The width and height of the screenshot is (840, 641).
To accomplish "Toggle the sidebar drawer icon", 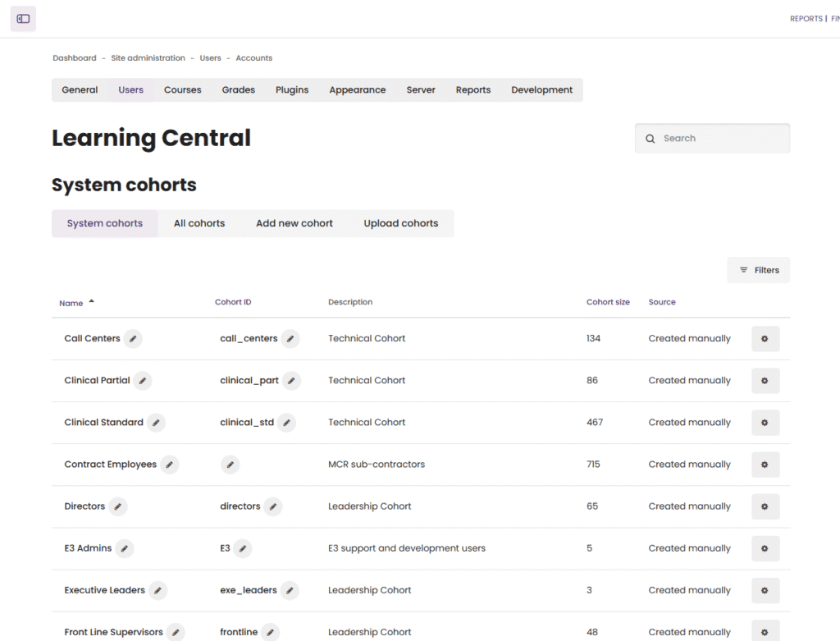I will click(23, 19).
